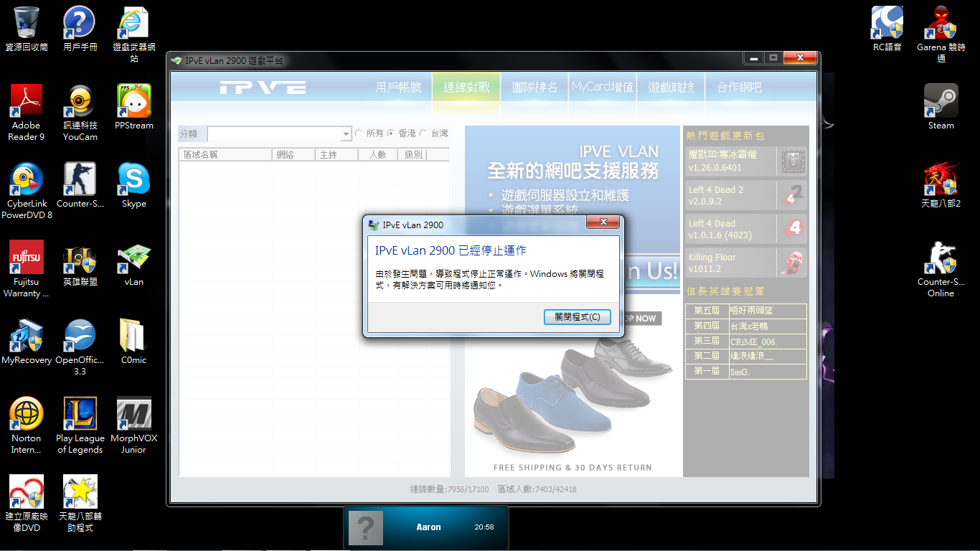Switch to the 團隊排名 tab
980x551 pixels.
point(534,88)
